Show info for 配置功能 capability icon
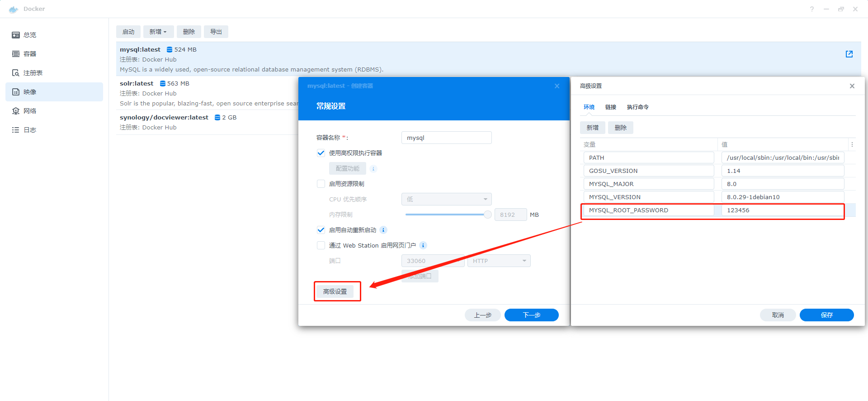 (x=373, y=169)
